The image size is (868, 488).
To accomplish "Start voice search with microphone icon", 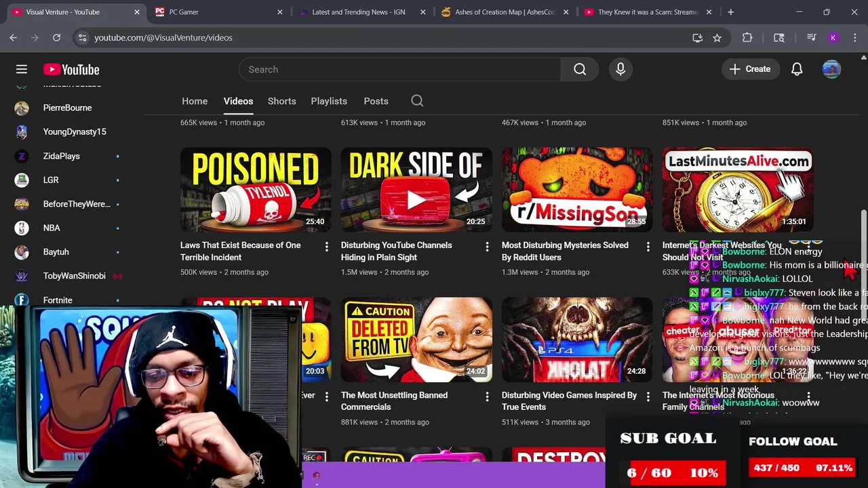I will (620, 69).
